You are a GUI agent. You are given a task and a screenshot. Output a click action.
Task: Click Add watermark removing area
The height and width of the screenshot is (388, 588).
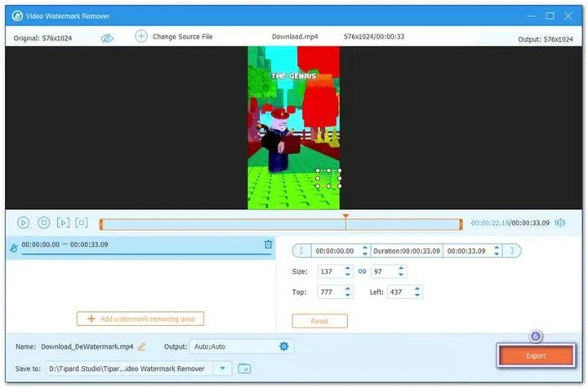(x=140, y=319)
